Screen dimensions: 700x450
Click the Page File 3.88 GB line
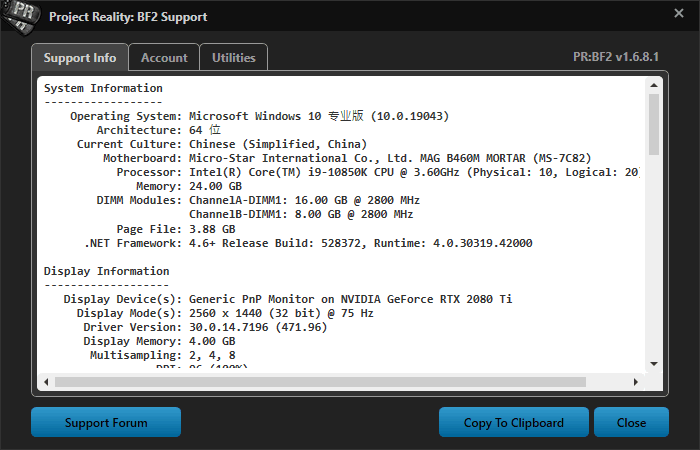click(176, 229)
